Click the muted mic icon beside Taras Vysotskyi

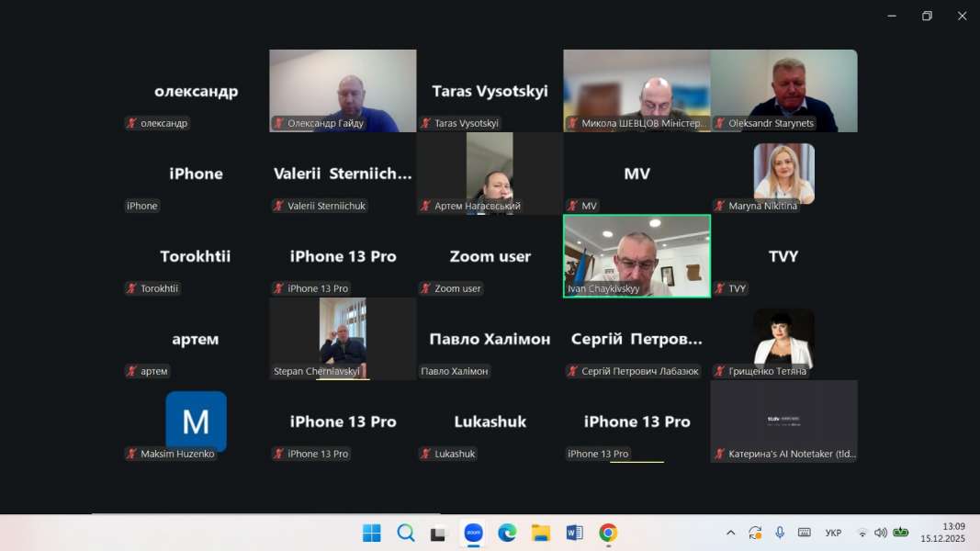(426, 123)
